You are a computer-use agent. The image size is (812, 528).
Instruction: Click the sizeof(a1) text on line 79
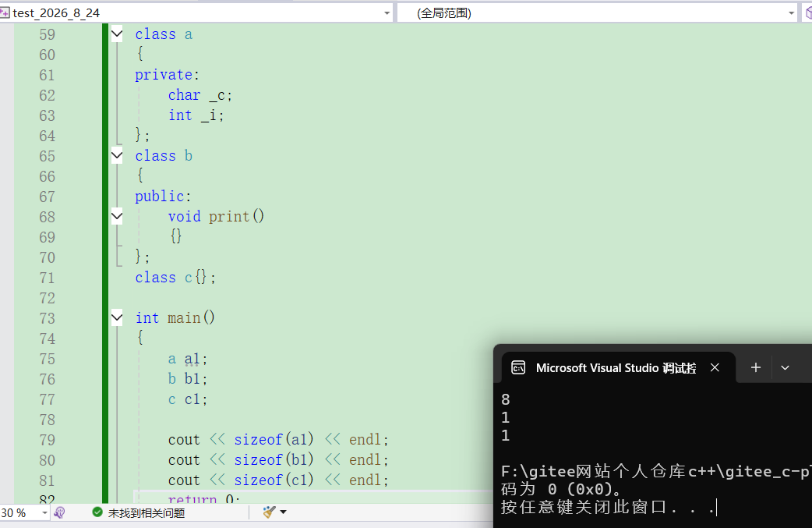pos(274,440)
